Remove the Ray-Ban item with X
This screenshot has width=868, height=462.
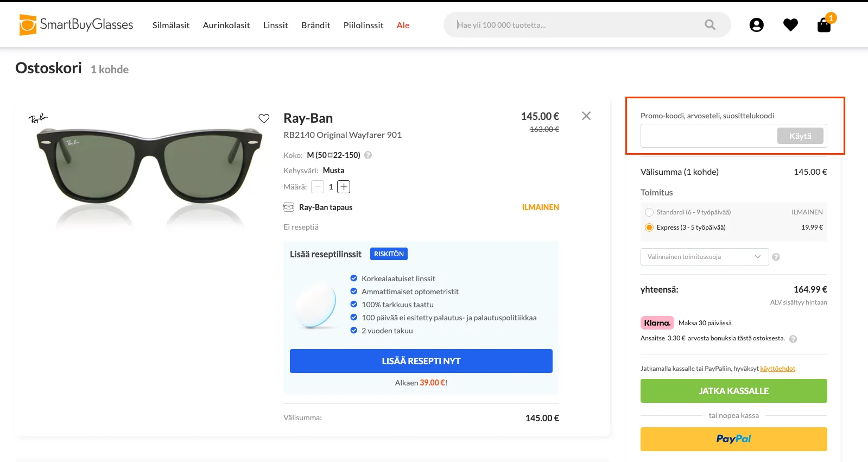[x=586, y=116]
